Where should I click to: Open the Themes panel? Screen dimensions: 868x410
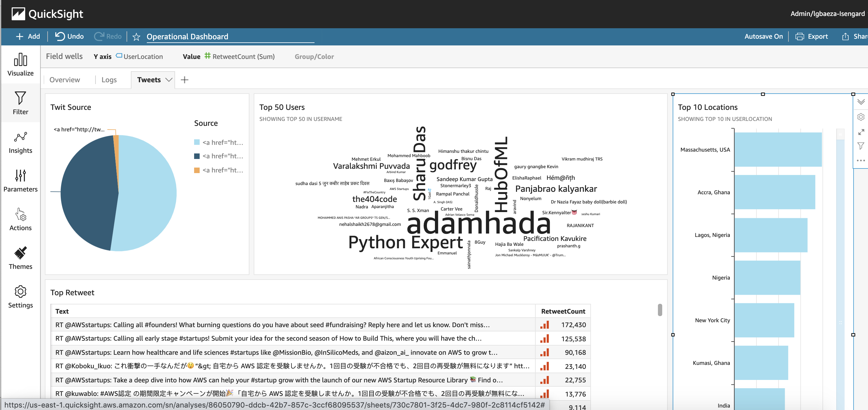(20, 258)
